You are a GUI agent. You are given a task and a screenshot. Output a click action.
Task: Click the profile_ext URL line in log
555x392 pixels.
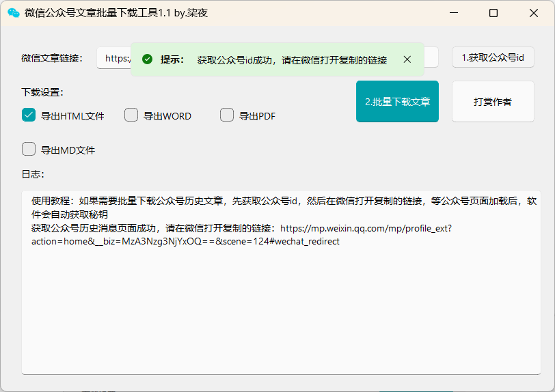coord(241,228)
